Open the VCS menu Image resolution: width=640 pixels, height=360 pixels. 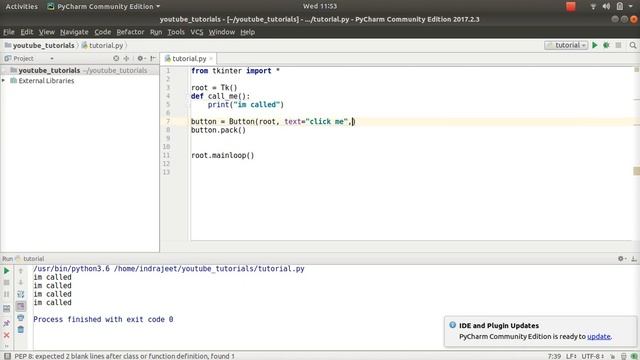[197, 32]
